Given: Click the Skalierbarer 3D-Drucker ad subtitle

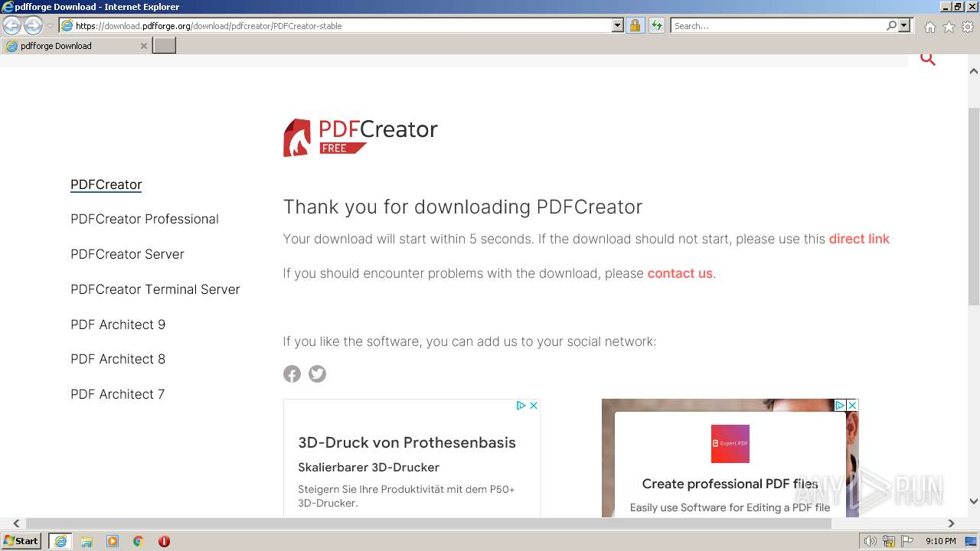Looking at the screenshot, I should click(x=368, y=467).
